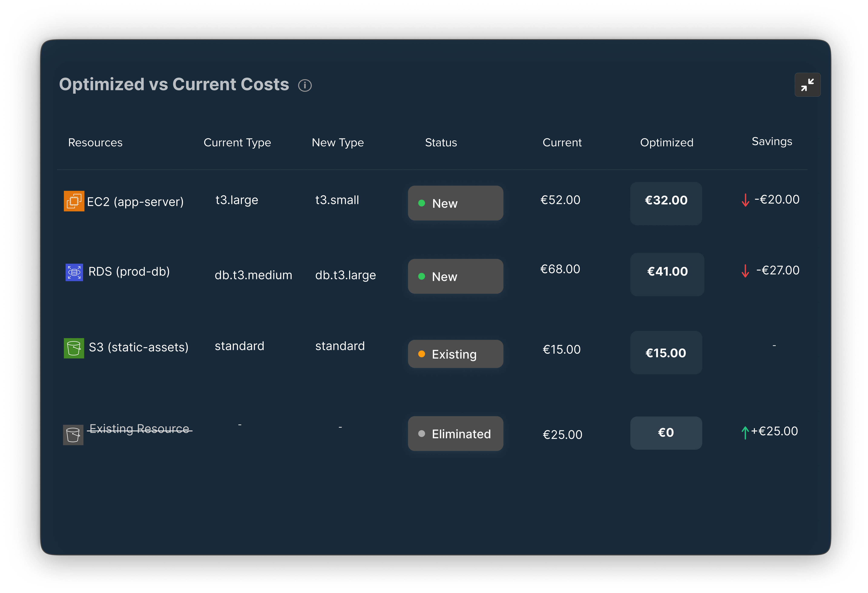Click the blue RDS database icon
The image size is (868, 593).
pyautogui.click(x=74, y=272)
